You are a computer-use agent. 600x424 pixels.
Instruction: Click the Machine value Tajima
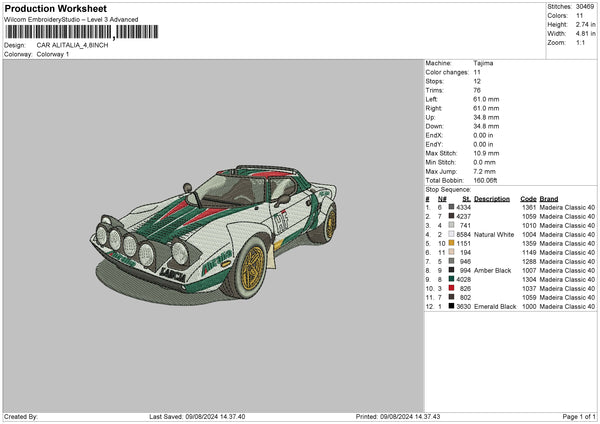[x=483, y=63]
